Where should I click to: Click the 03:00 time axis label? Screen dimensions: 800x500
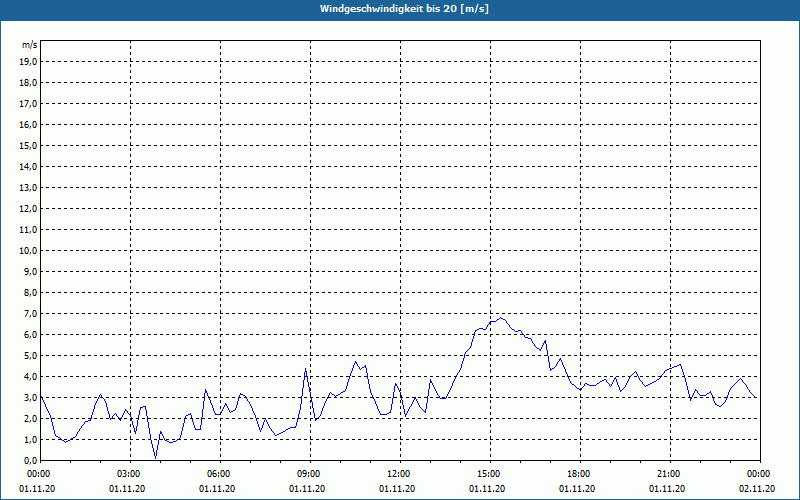click(131, 474)
